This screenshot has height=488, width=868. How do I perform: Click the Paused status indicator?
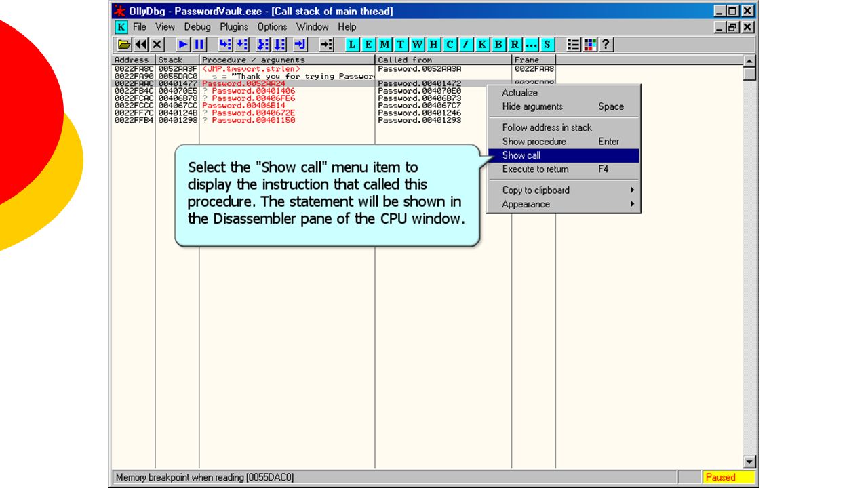(x=728, y=477)
